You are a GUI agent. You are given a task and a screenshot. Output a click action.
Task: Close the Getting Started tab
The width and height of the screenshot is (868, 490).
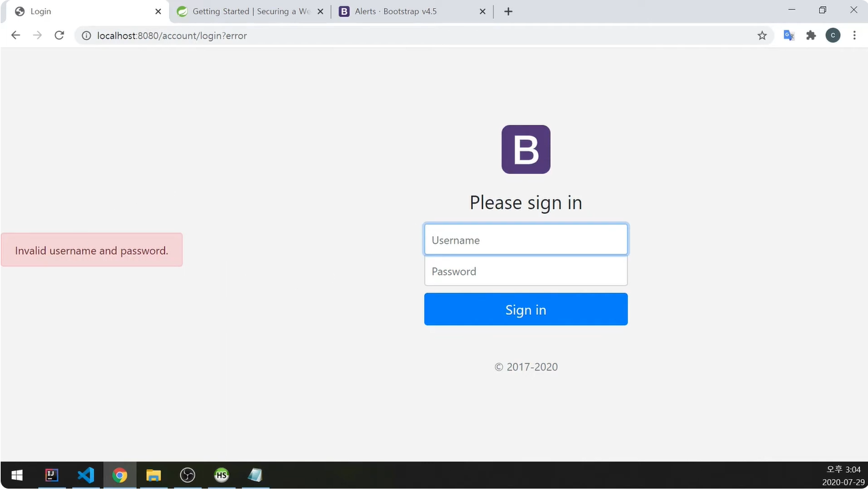coord(320,12)
